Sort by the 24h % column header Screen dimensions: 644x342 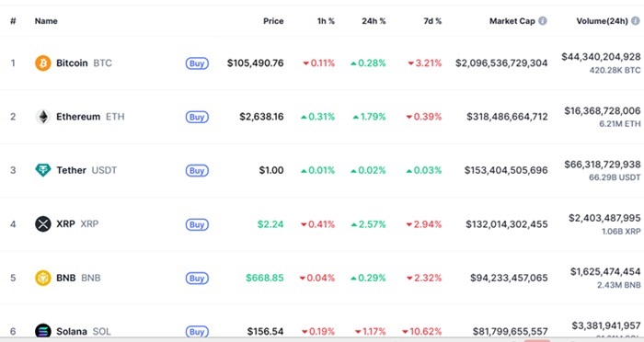(374, 21)
